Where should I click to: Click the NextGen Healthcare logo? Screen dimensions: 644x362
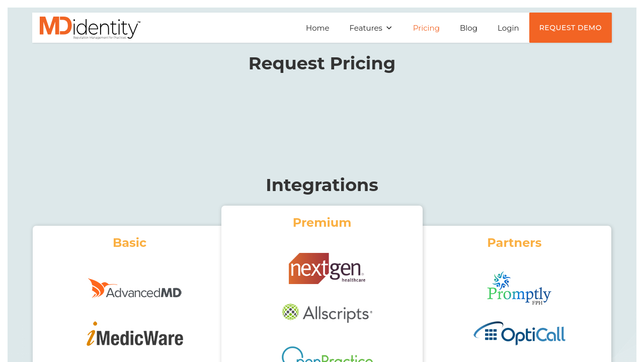point(327,268)
